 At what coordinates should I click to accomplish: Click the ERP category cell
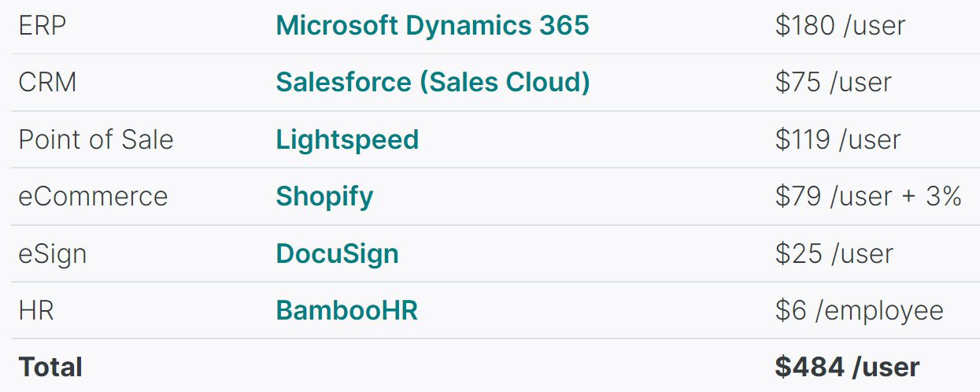43,25
